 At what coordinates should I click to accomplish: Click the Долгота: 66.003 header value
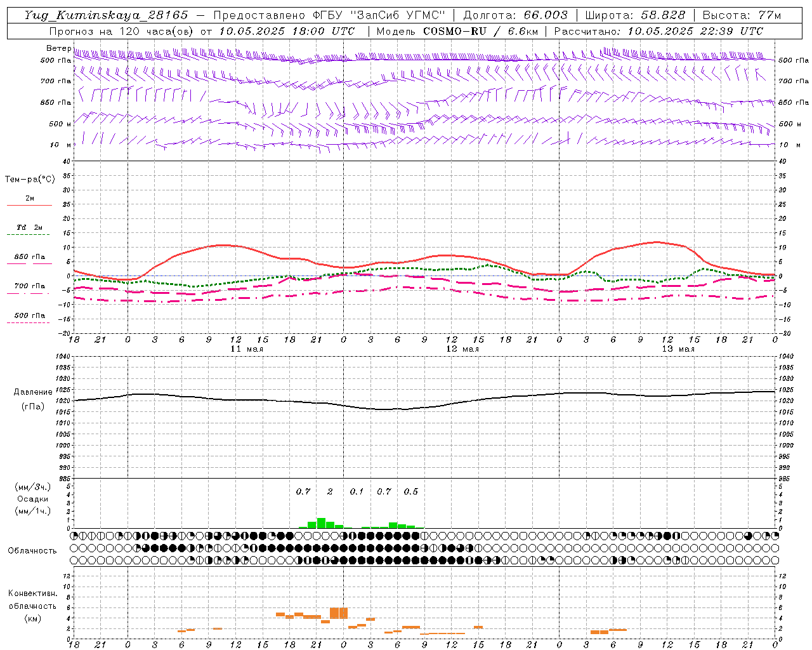[x=515, y=15]
